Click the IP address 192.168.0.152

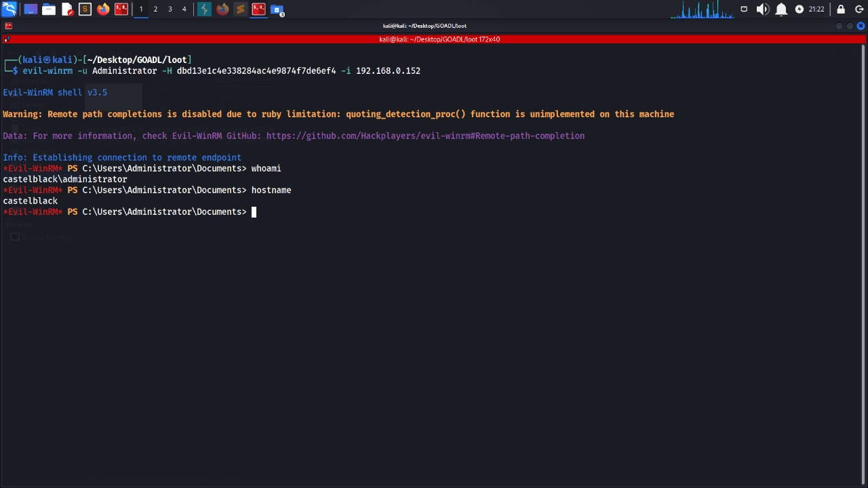pos(388,70)
